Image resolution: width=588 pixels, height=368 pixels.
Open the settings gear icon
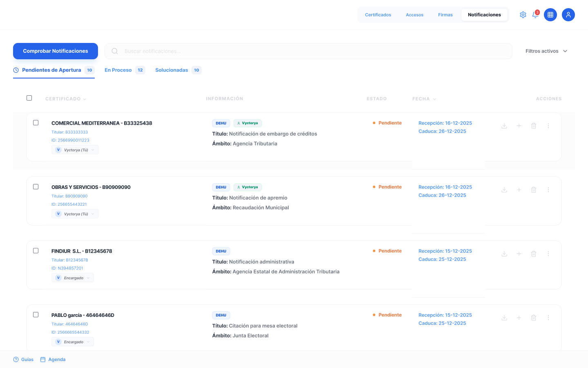coord(523,15)
